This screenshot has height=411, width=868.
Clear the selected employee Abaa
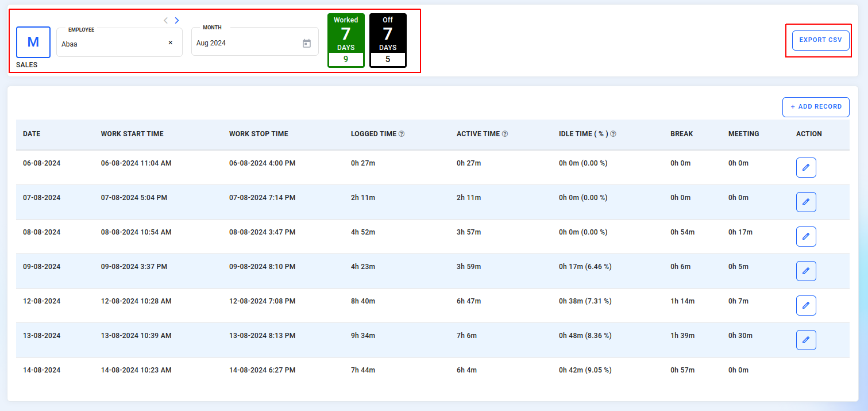[x=171, y=43]
